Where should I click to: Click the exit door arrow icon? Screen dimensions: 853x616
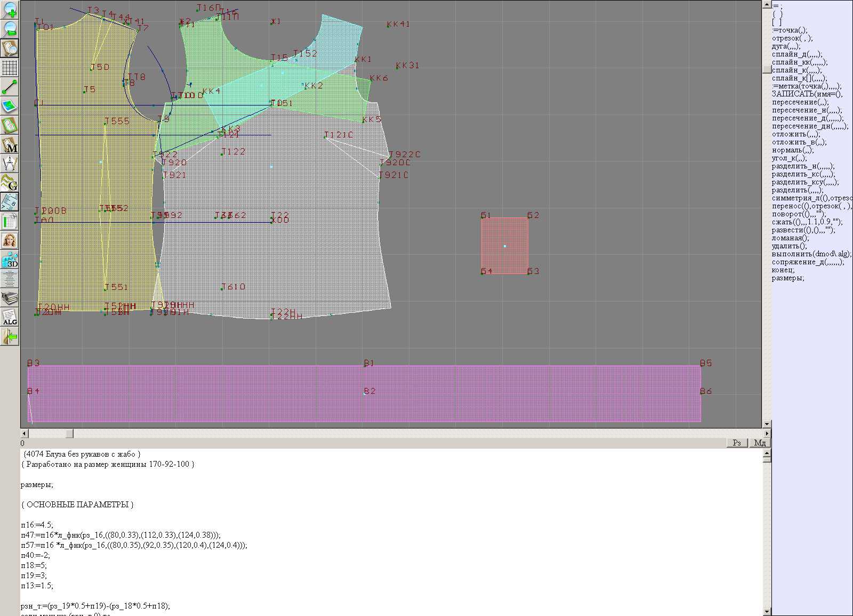[x=10, y=337]
